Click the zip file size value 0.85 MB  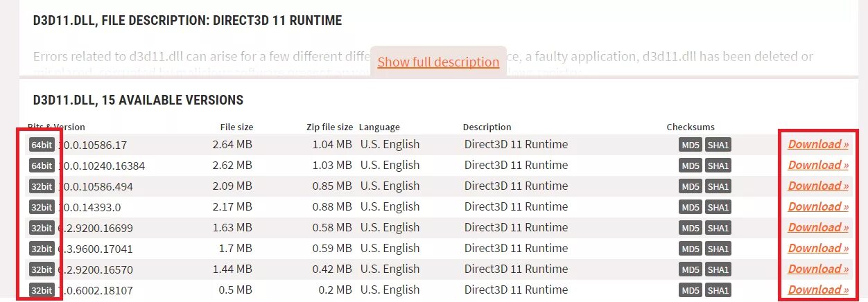click(x=331, y=186)
